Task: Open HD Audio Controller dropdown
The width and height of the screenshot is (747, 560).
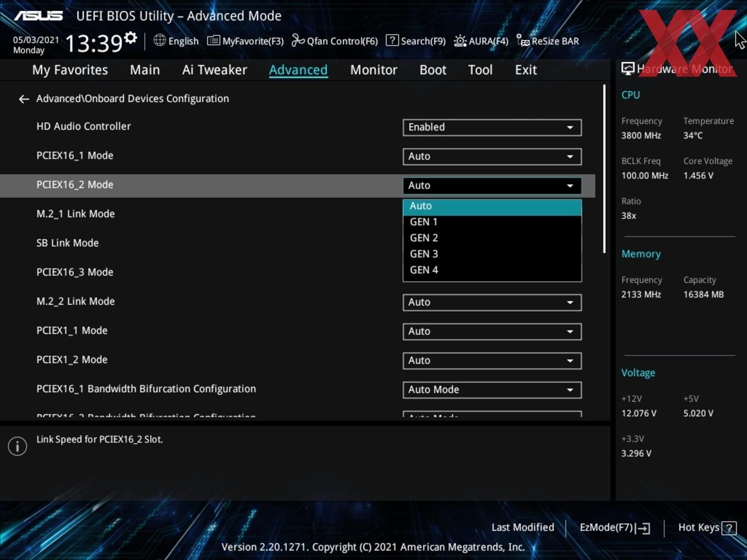Action: coord(492,127)
